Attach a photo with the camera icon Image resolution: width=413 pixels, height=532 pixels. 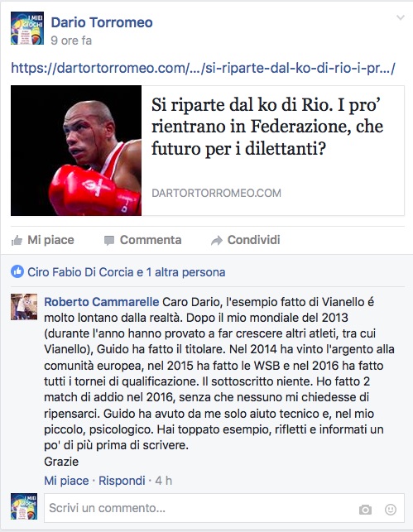tap(365, 510)
